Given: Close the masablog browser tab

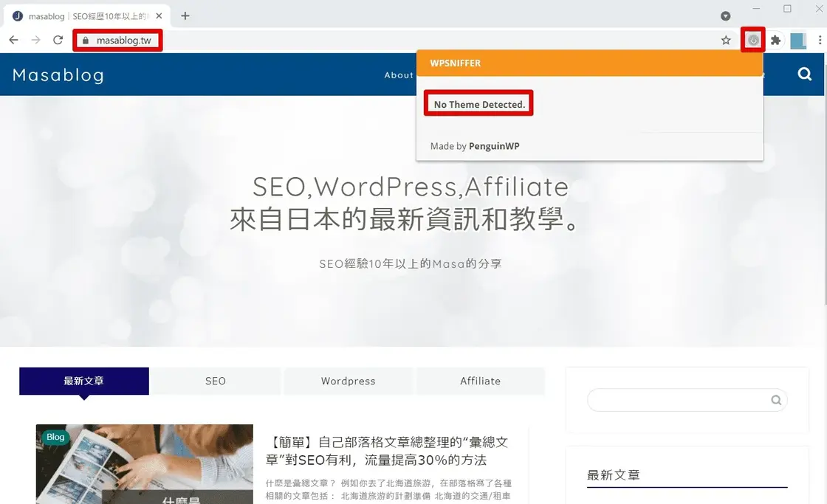Looking at the screenshot, I should [159, 15].
